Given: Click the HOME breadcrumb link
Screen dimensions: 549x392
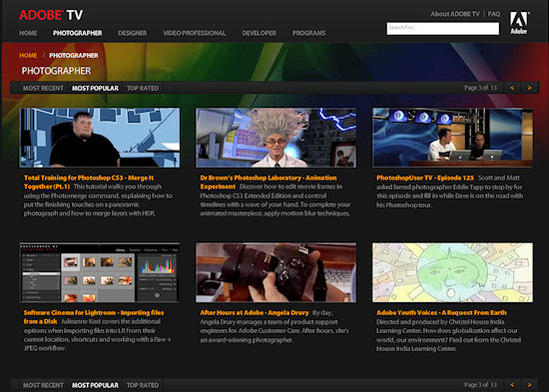Looking at the screenshot, I should (x=28, y=55).
